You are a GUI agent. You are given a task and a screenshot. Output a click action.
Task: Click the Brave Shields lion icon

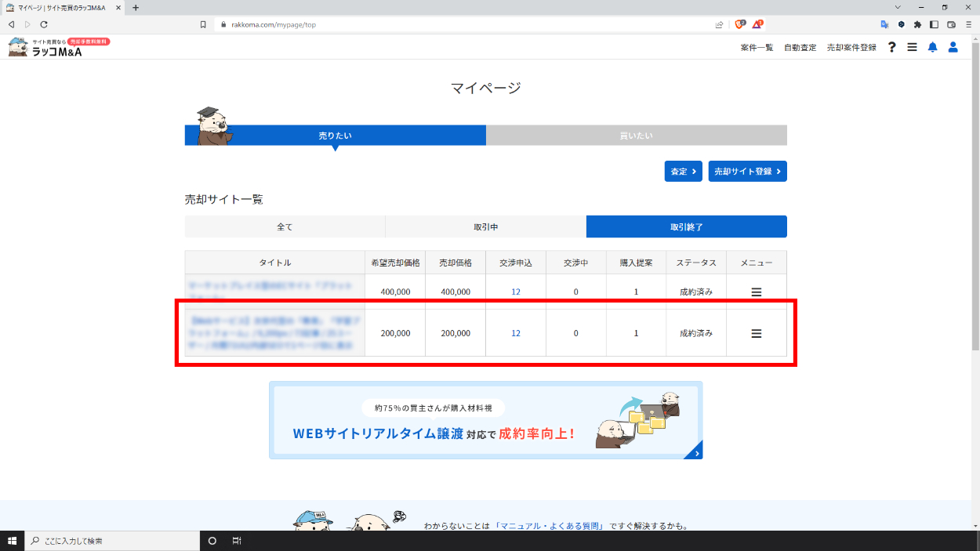point(740,24)
